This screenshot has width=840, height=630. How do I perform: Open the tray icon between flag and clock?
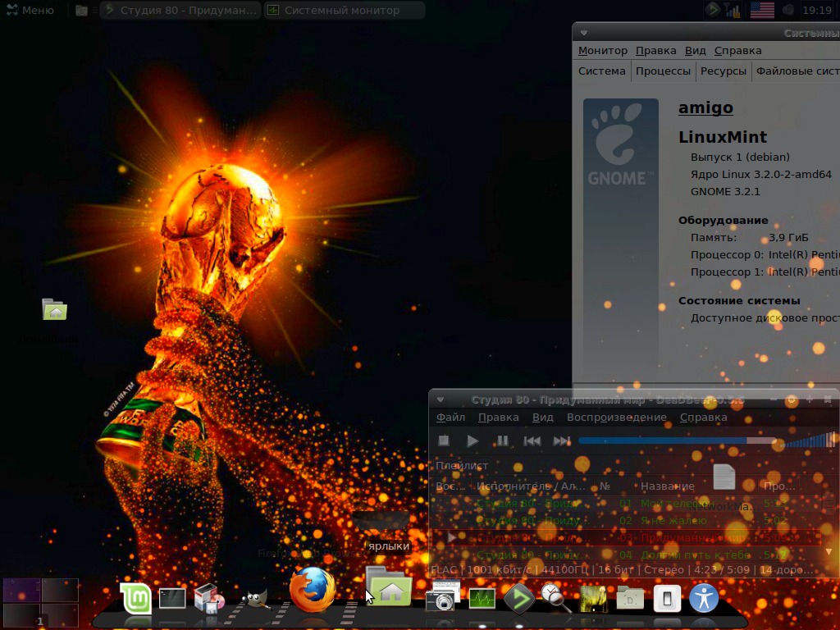point(788,10)
